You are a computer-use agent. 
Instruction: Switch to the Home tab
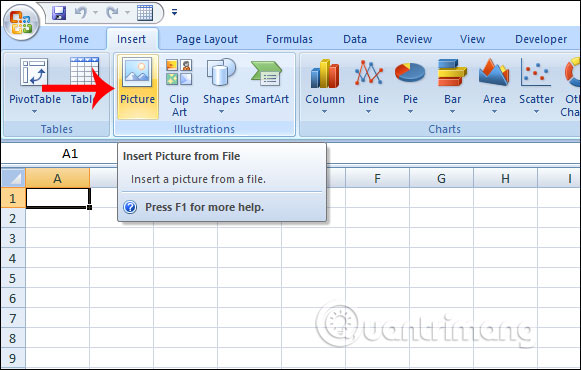(74, 39)
